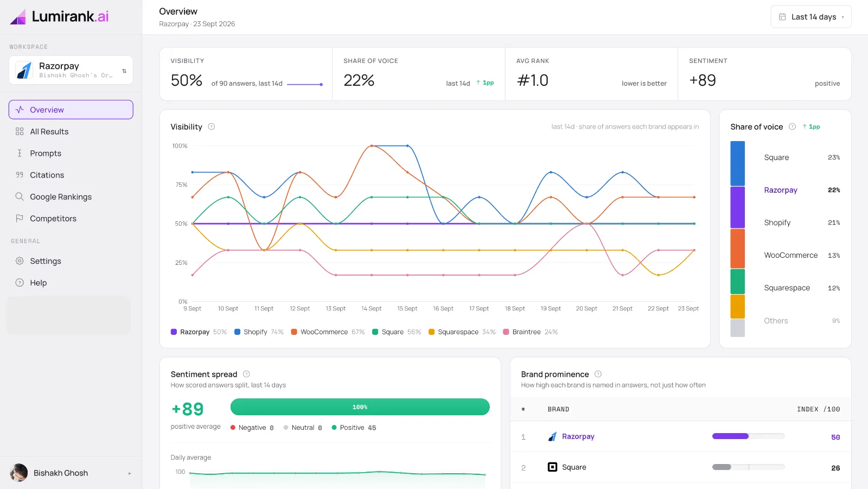Click the WooCommerce orange share-of-voice segment
This screenshot has width=868, height=489.
[x=737, y=249]
